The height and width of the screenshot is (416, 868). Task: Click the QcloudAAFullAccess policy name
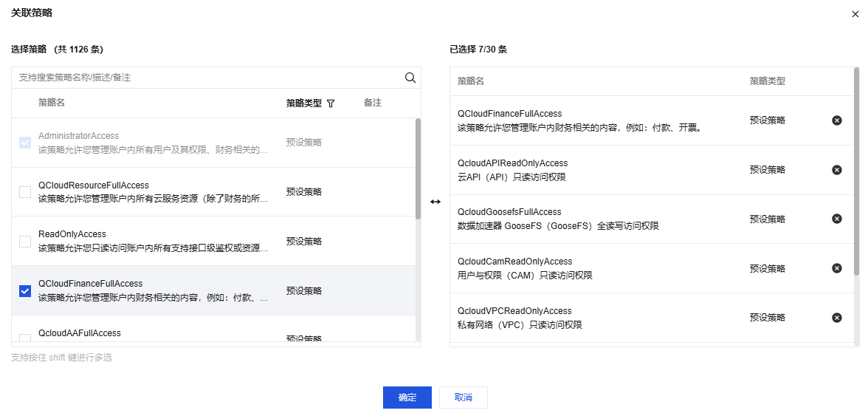[80, 333]
